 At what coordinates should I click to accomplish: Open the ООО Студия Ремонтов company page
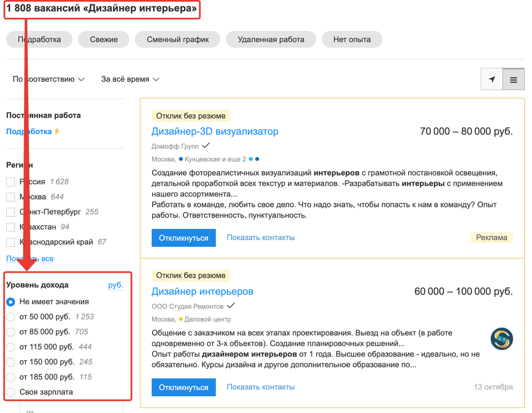point(188,306)
